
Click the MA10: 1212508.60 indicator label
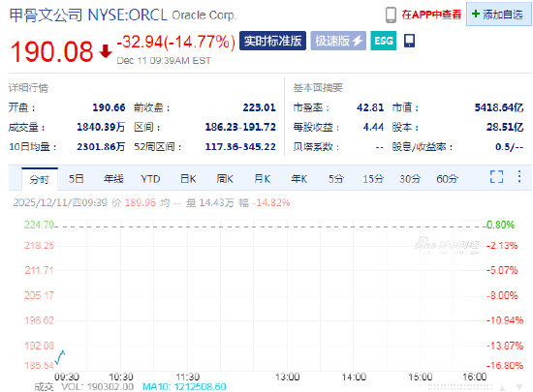pos(184,387)
